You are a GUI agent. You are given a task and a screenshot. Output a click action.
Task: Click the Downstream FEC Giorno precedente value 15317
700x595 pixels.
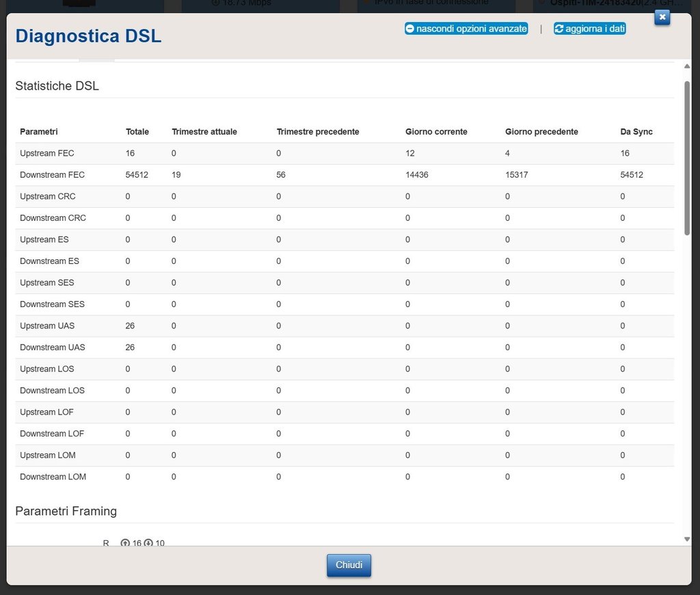[x=517, y=175]
